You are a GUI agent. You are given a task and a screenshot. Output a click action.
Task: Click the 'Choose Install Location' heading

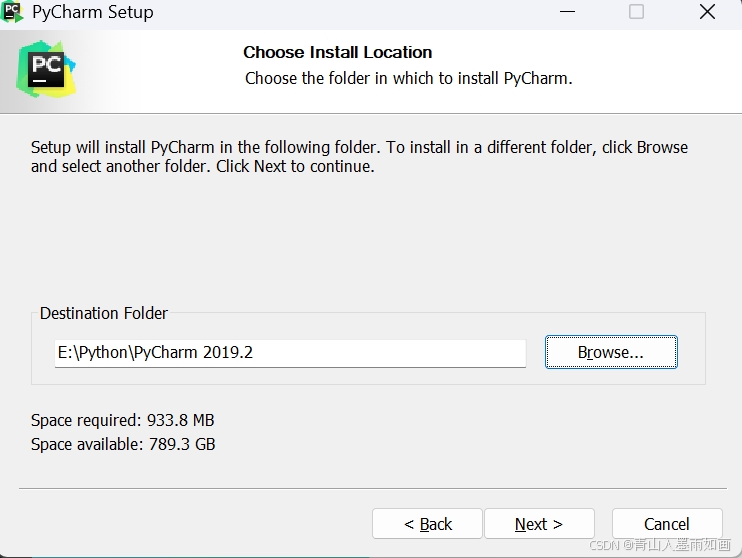tap(337, 52)
